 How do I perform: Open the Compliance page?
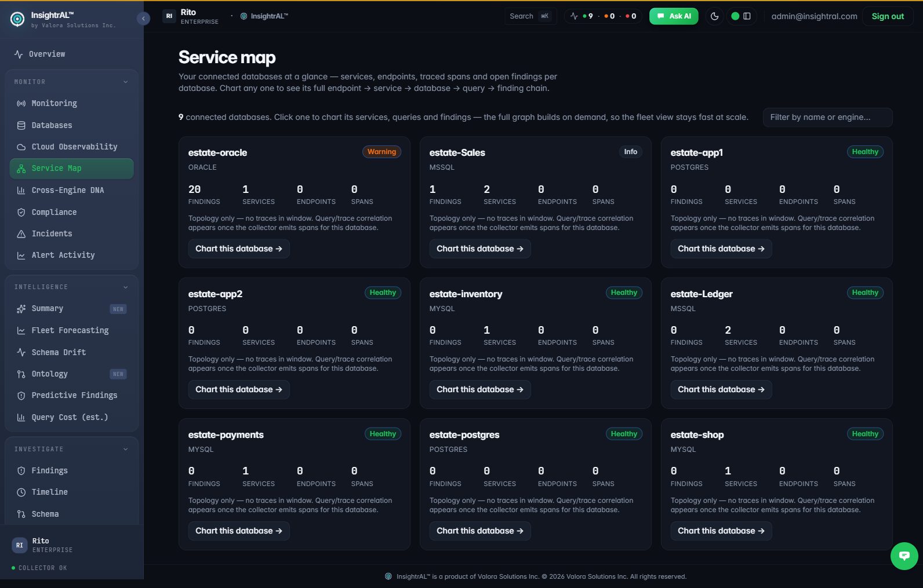pos(72,212)
